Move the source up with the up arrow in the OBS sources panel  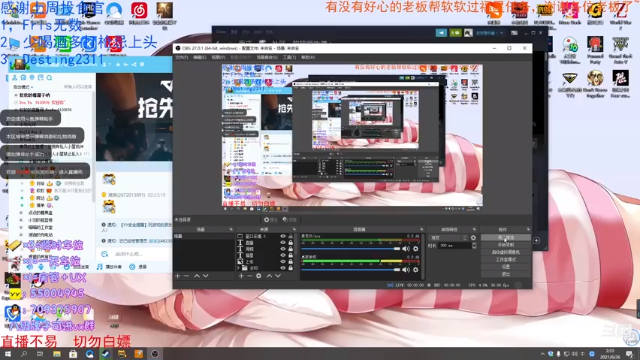click(269, 276)
